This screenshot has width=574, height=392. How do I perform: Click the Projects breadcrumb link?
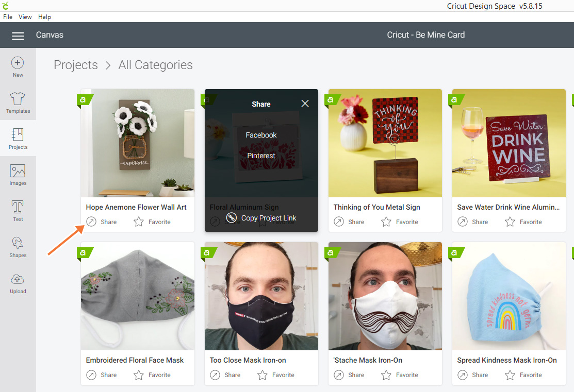(76, 65)
